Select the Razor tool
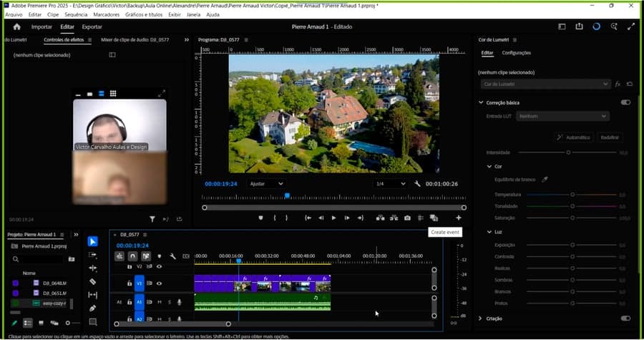The image size is (644, 340). [x=93, y=282]
